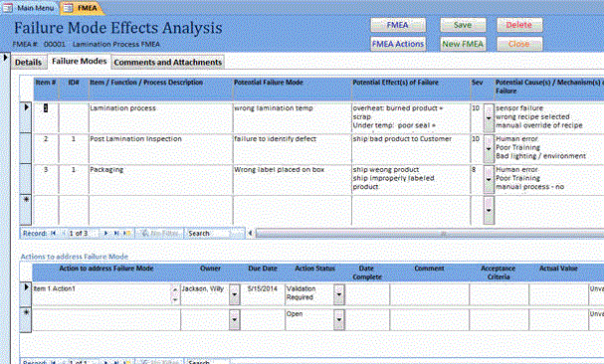604x364 pixels.
Task: Click the failure modes horizontal scrollbar track
Action: coord(430,233)
